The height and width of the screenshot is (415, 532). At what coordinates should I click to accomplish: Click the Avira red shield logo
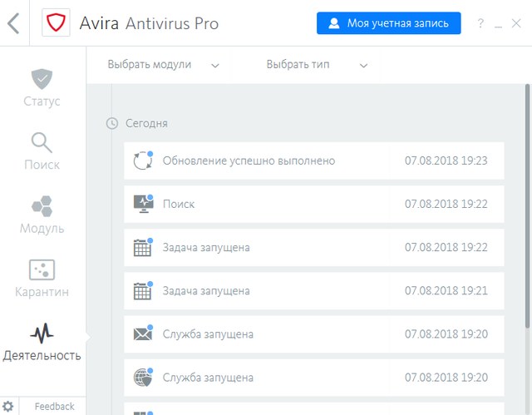click(x=56, y=22)
